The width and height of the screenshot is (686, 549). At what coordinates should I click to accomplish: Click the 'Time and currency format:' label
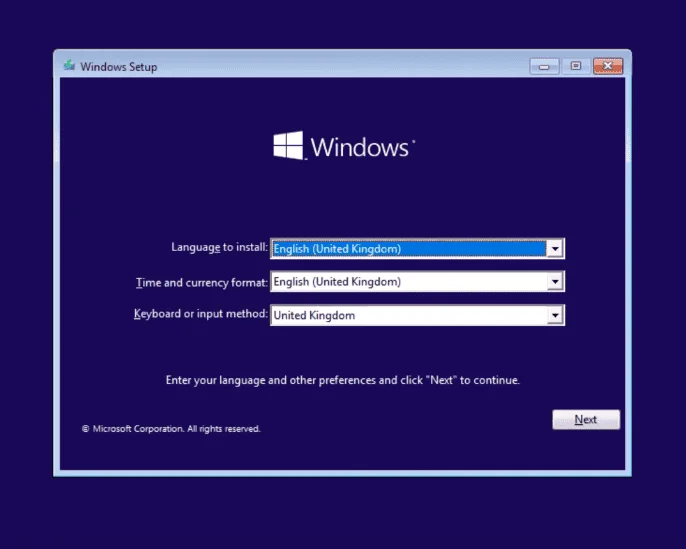[x=202, y=283]
